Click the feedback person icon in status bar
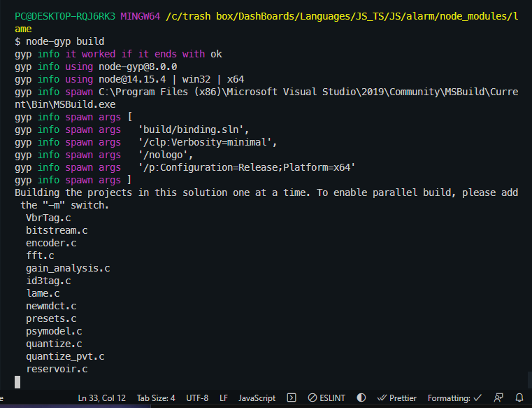This screenshot has width=532, height=408. [498, 398]
